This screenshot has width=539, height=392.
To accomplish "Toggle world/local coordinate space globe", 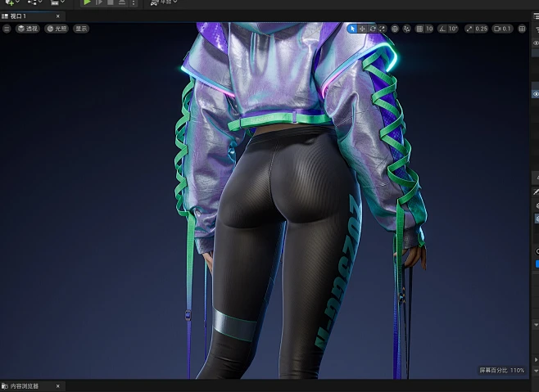I will pyautogui.click(x=395, y=29).
